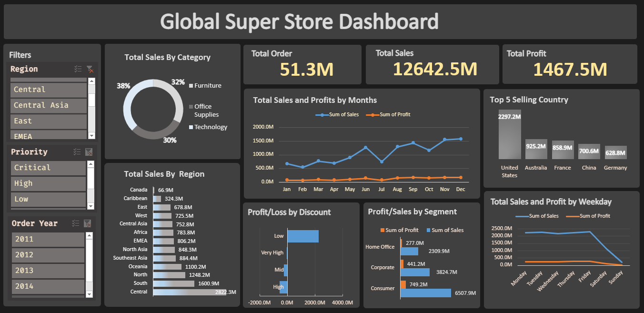Viewport: 644px width, 313px height.
Task: Click the Furniture legend swatch in category chart
Action: [x=192, y=85]
